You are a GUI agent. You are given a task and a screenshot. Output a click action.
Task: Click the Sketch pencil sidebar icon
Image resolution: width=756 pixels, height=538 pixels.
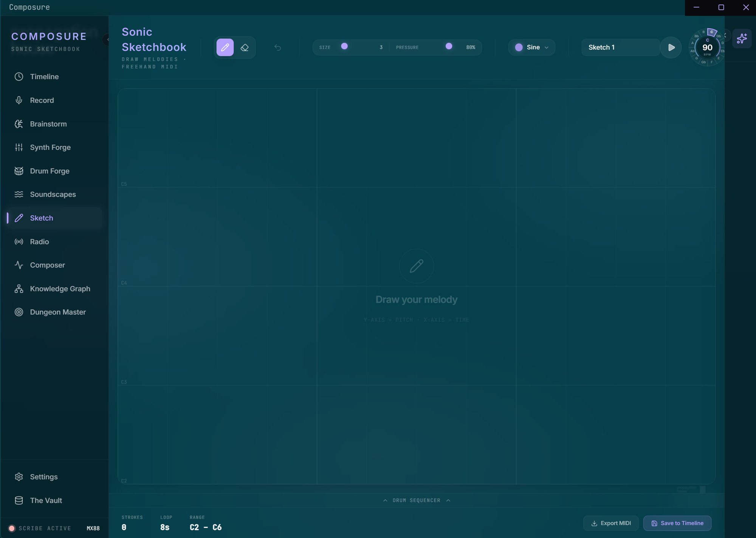[x=19, y=218]
